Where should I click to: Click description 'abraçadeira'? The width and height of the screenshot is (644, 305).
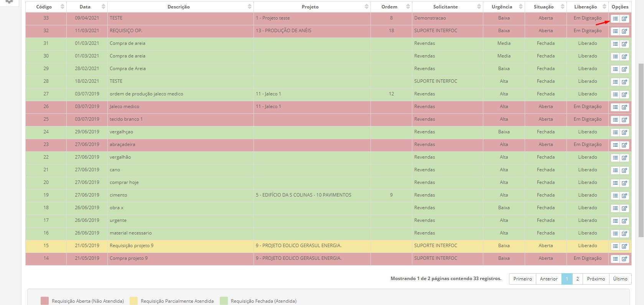122,144
